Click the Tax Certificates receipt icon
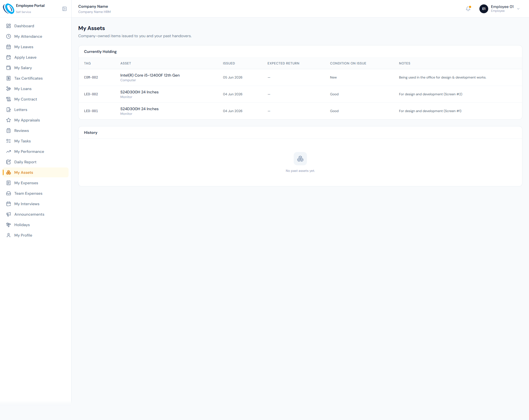The width and height of the screenshot is (529, 420). click(9, 78)
